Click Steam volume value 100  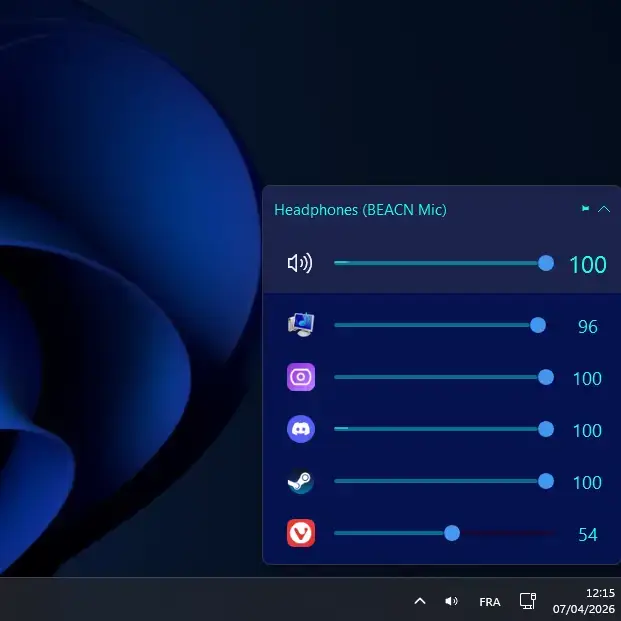click(587, 482)
